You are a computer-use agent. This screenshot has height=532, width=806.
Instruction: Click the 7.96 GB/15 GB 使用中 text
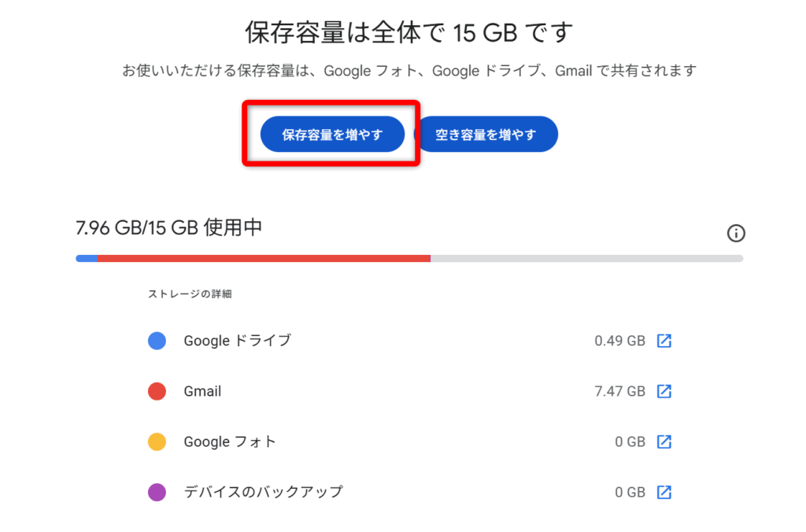(x=168, y=228)
